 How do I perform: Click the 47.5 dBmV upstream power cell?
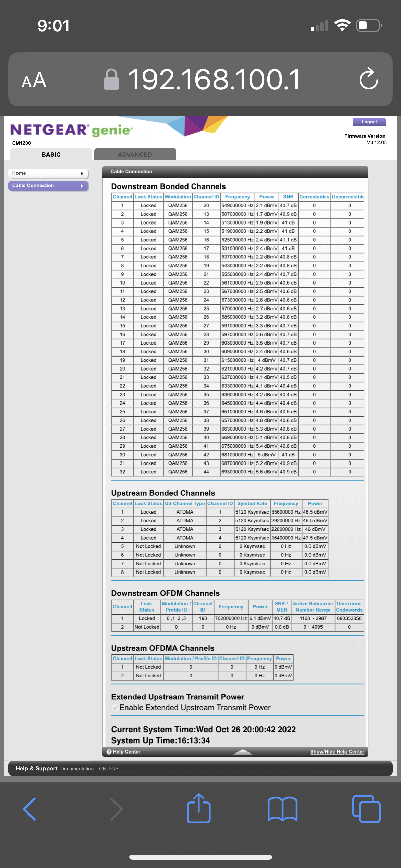click(x=315, y=538)
